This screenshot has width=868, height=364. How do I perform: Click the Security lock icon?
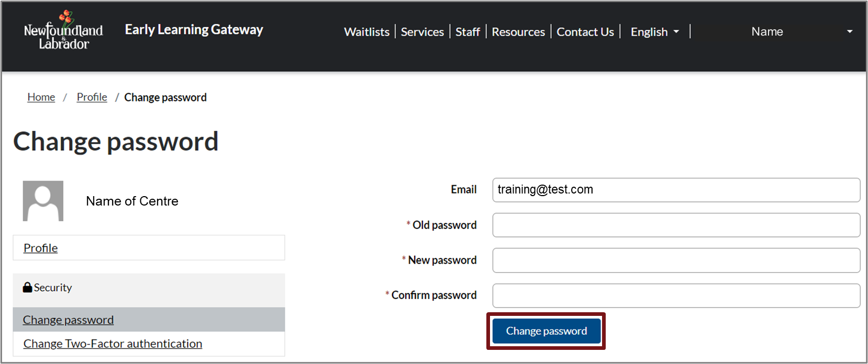coord(28,287)
